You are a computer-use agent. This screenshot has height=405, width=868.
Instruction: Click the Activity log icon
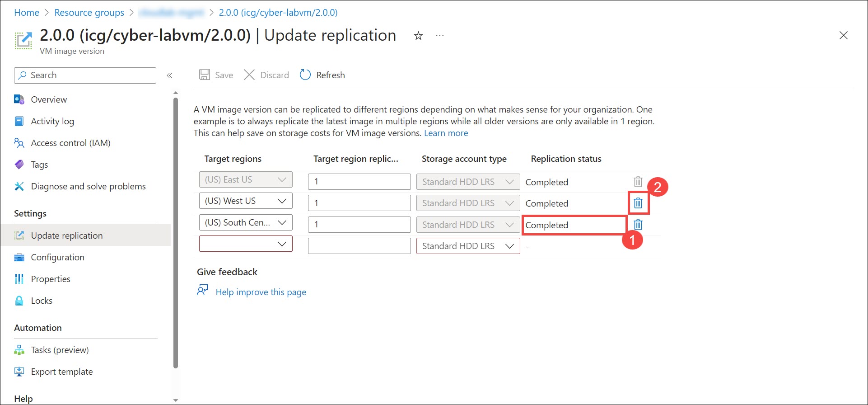click(x=19, y=121)
